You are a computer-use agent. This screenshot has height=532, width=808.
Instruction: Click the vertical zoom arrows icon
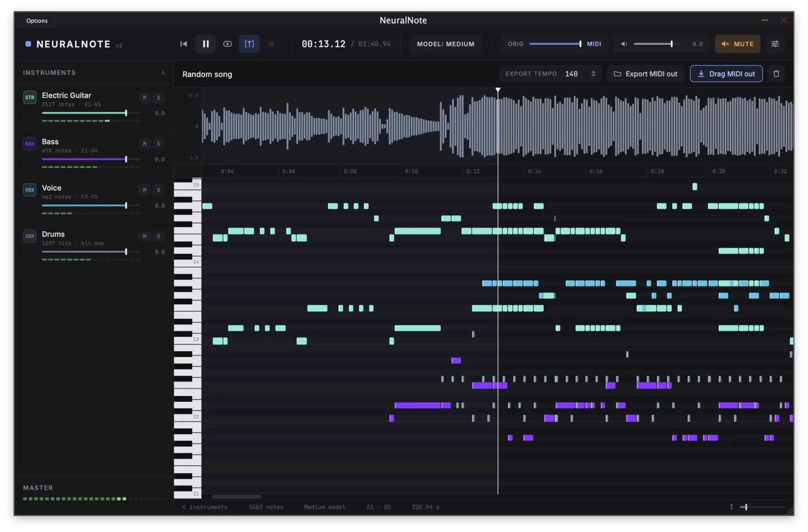pyautogui.click(x=731, y=507)
